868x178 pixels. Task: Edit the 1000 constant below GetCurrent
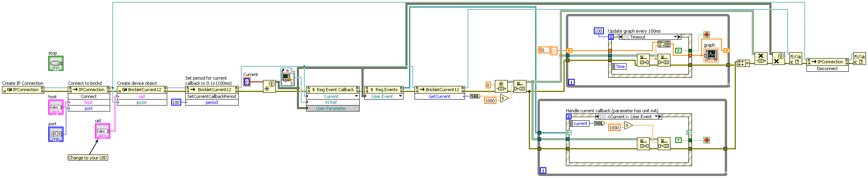pyautogui.click(x=490, y=101)
